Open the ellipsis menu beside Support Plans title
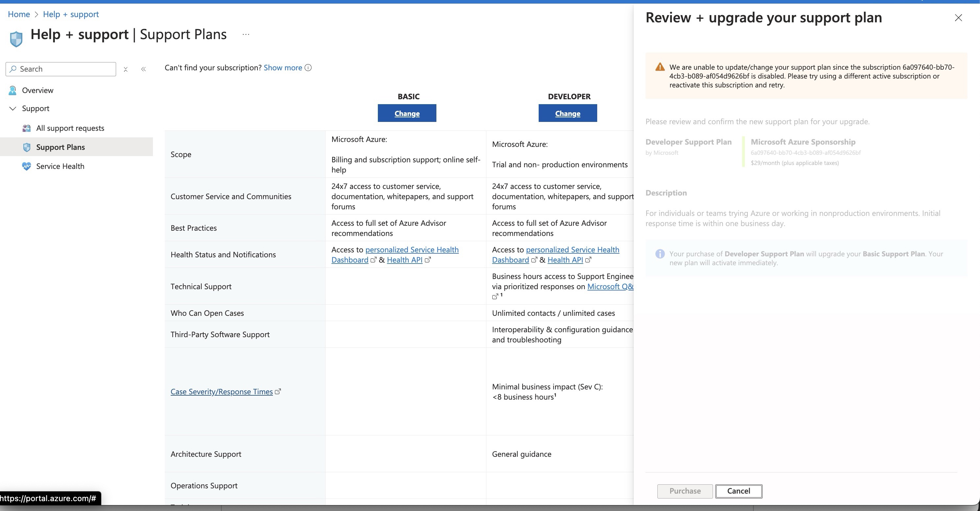980x511 pixels. point(245,34)
